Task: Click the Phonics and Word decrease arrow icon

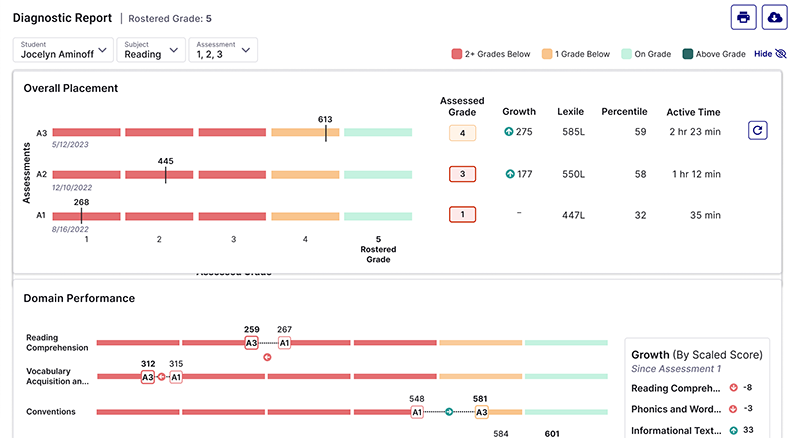Action: (x=734, y=409)
